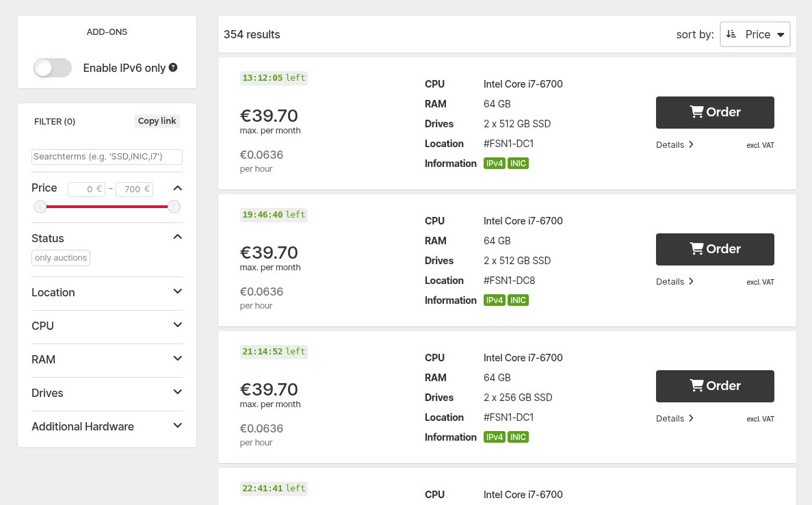Click the 13:12:05 left countdown badge
This screenshot has width=812, height=505.
[274, 78]
